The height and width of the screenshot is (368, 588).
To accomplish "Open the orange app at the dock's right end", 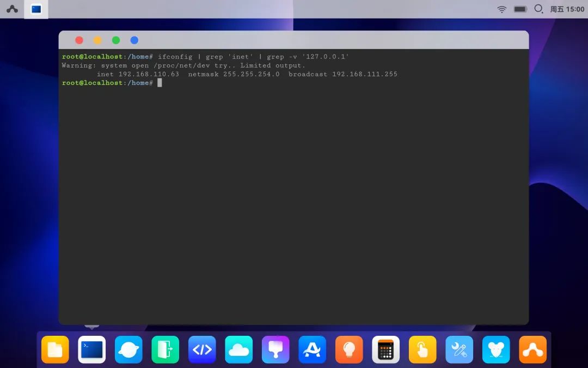I will click(x=532, y=350).
